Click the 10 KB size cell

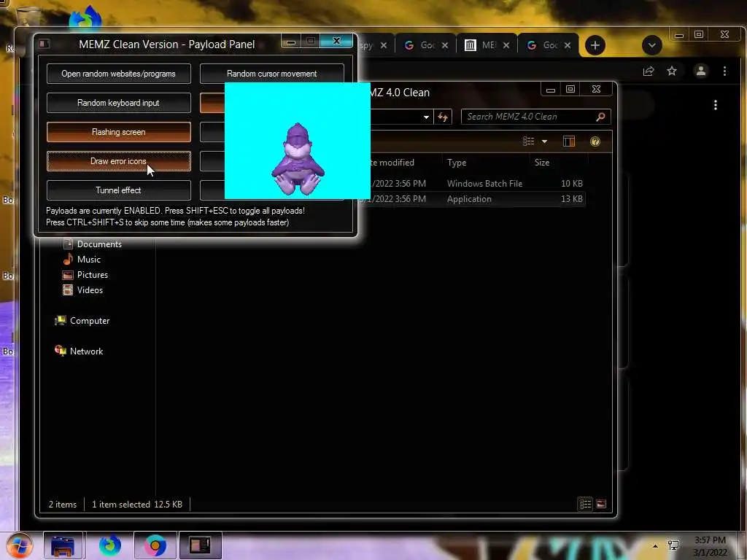(571, 184)
